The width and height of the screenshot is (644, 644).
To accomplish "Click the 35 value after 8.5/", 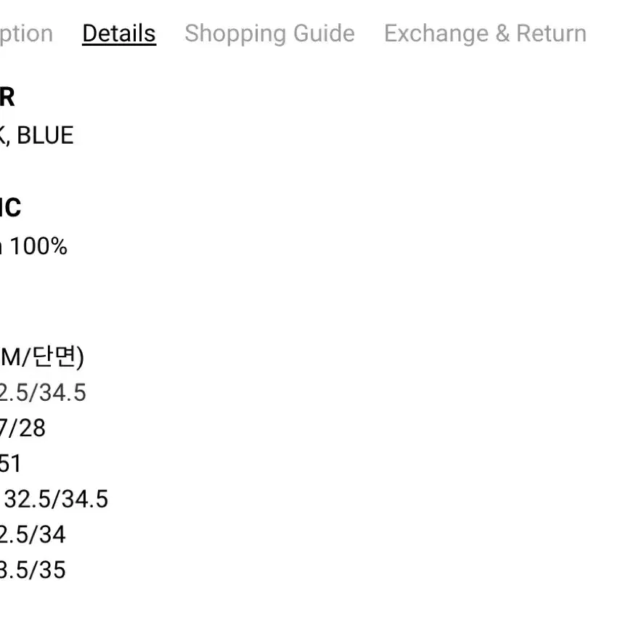I will (x=52, y=570).
